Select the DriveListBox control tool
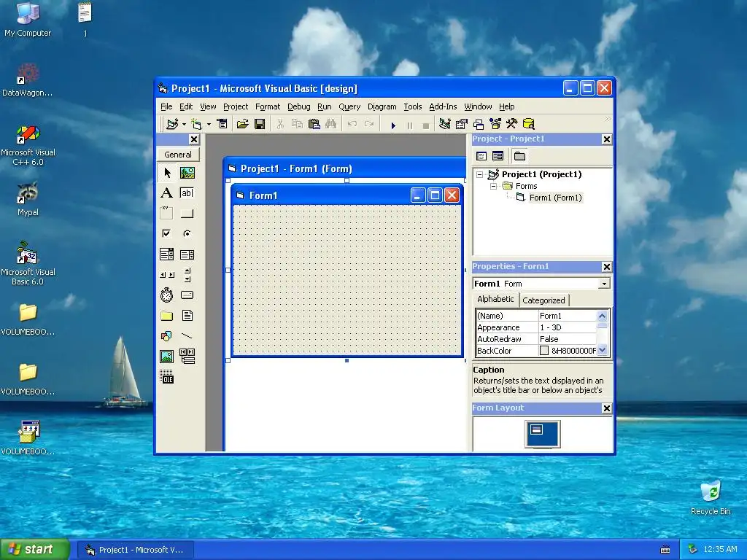Image resolution: width=747 pixels, height=560 pixels. pos(187,295)
